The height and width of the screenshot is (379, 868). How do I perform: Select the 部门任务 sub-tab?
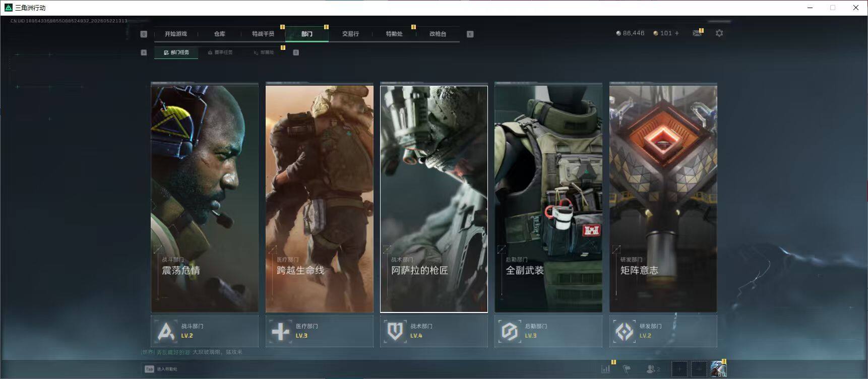tap(176, 52)
